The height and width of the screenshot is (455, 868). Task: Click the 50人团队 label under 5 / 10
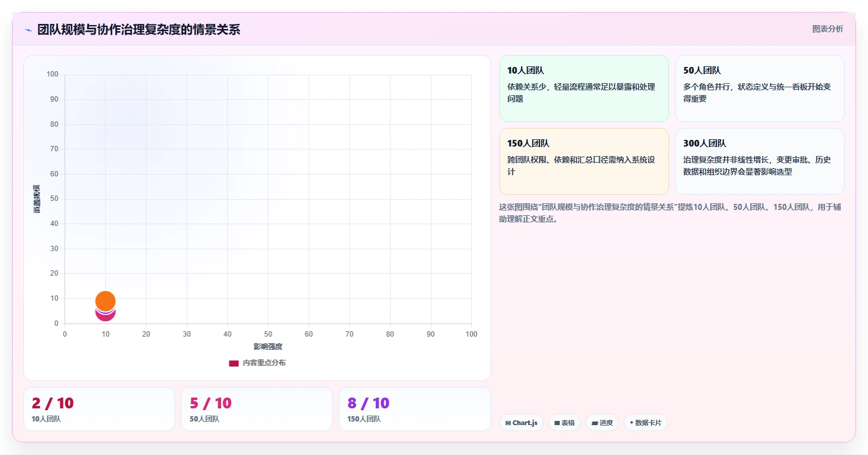pos(204,419)
